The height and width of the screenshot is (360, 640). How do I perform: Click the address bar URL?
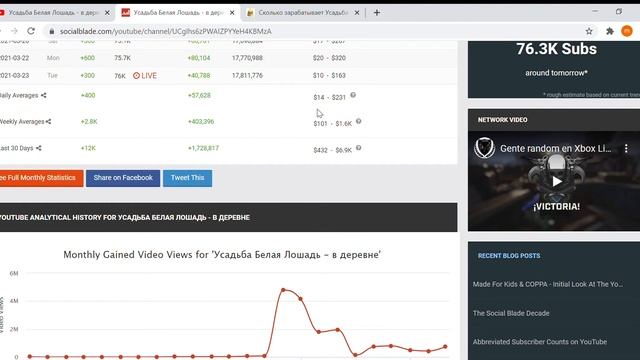(x=165, y=31)
